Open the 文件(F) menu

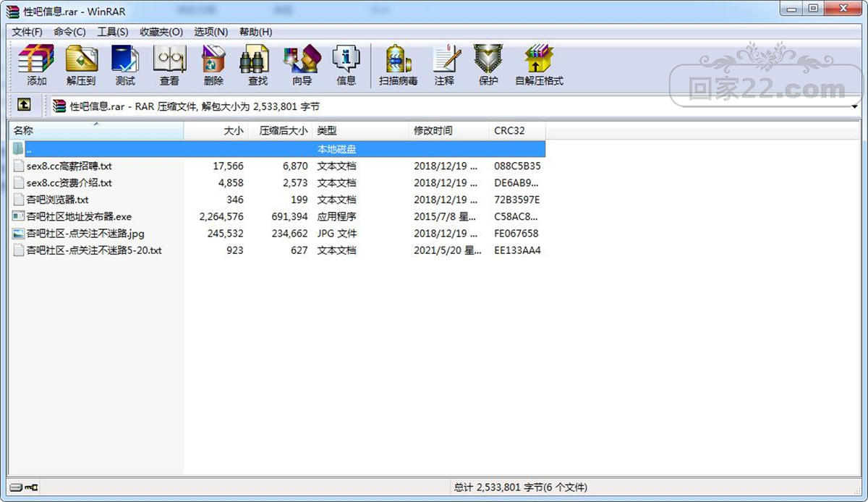tap(27, 32)
